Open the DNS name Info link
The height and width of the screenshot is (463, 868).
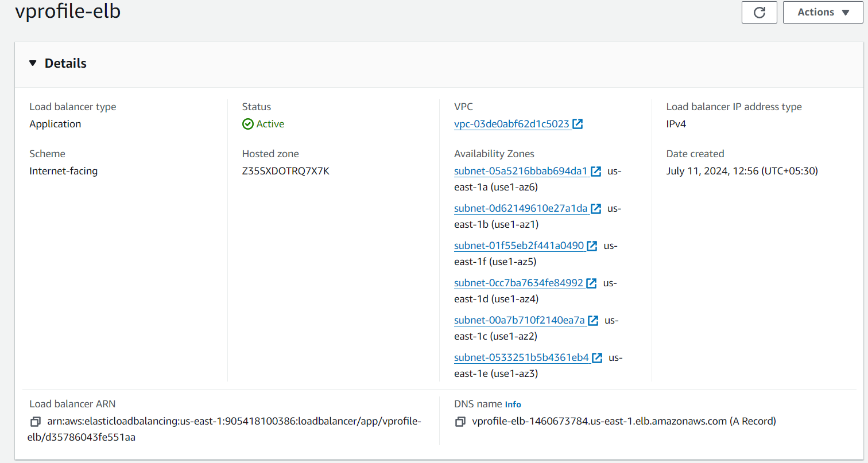click(x=513, y=404)
